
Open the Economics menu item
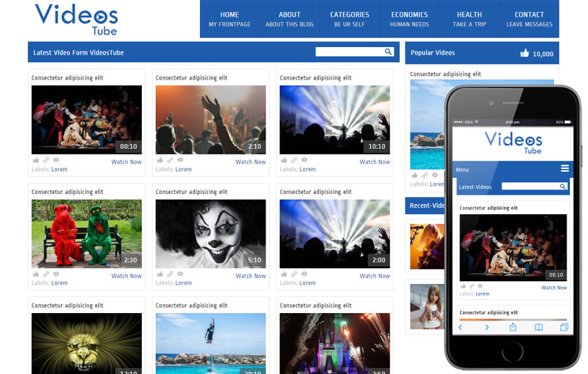coord(410,19)
